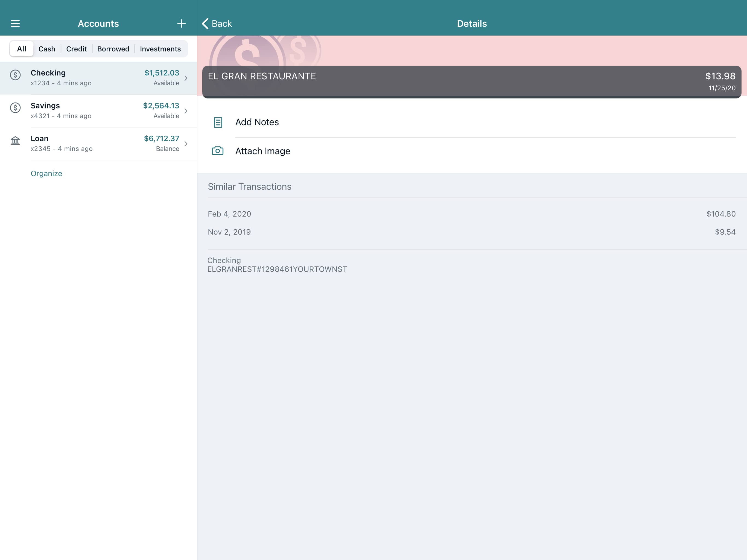The image size is (747, 560).
Task: Click the $9.54 transaction amount
Action: pos(725,232)
